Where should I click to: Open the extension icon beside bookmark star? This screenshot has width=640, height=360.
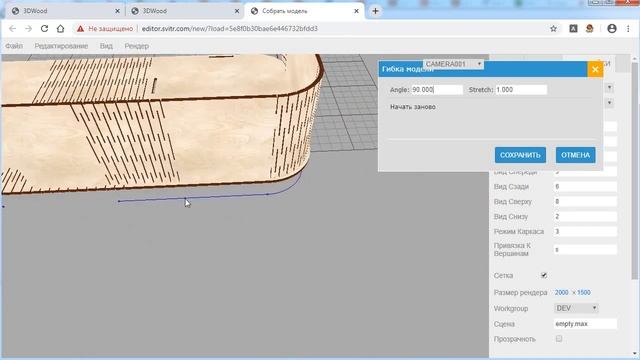(573, 29)
